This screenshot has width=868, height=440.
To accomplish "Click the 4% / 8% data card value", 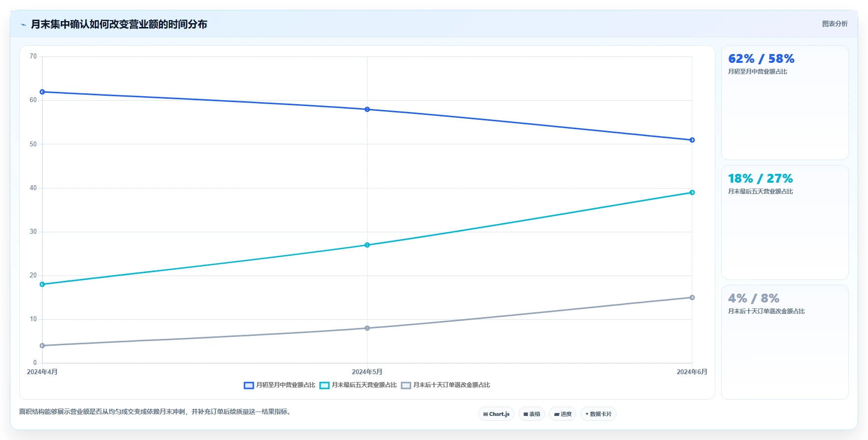I will [754, 299].
